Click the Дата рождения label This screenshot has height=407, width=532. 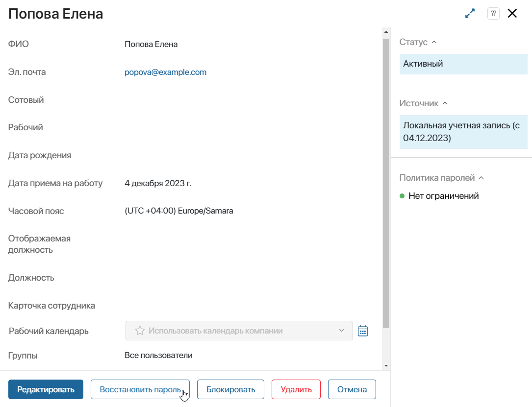pyautogui.click(x=40, y=155)
